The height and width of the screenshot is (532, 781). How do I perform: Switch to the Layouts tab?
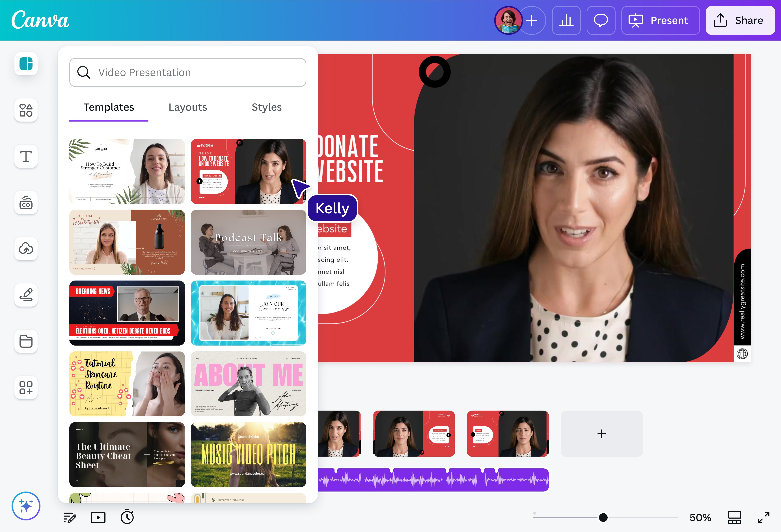(x=187, y=107)
